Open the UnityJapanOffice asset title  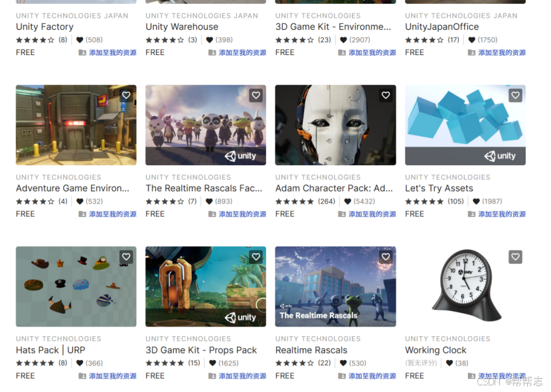tap(441, 27)
